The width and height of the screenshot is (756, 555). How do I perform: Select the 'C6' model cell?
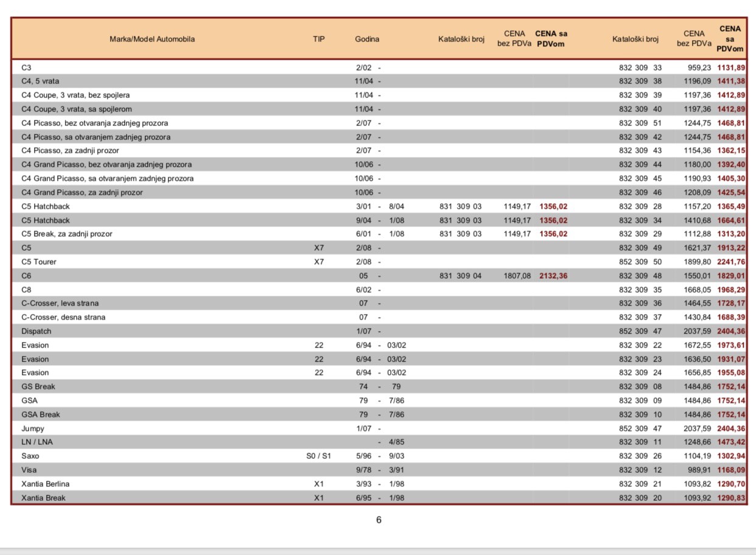pos(26,276)
